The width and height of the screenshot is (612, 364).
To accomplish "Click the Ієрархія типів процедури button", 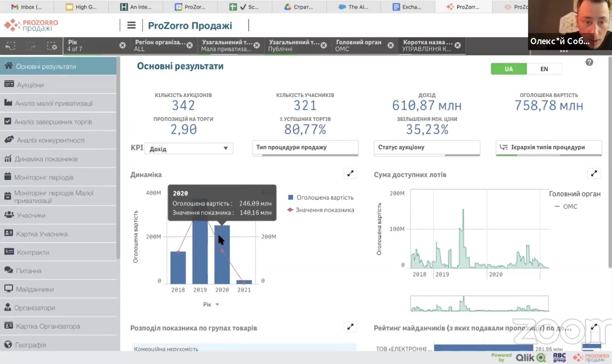I will click(x=548, y=148).
